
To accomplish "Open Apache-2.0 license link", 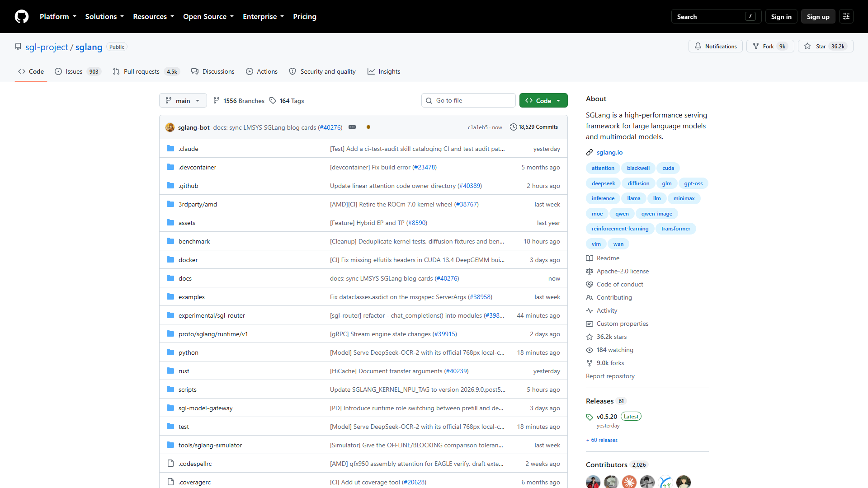I will click(x=618, y=271).
